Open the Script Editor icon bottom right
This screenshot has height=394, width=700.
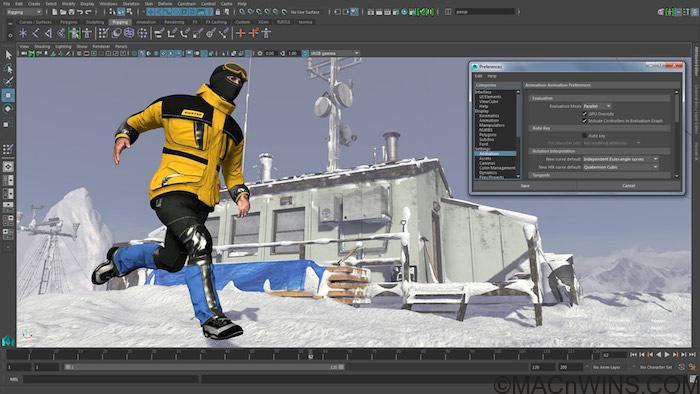(x=692, y=379)
